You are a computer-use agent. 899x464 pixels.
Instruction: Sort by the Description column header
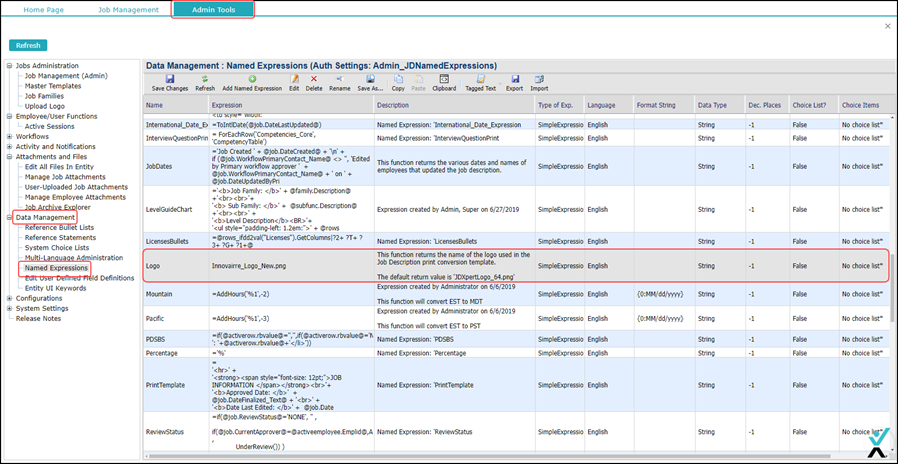point(455,106)
